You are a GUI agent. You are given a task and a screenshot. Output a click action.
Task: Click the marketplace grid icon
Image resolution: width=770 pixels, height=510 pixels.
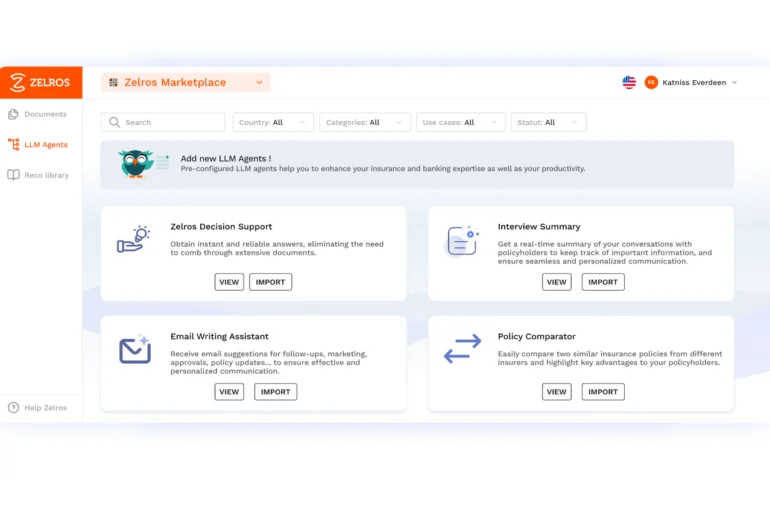coord(113,82)
